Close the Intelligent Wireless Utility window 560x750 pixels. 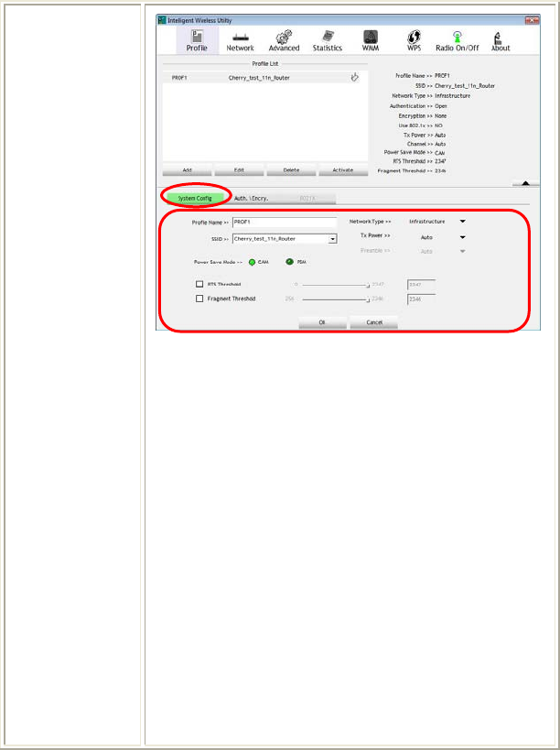pos(532,20)
